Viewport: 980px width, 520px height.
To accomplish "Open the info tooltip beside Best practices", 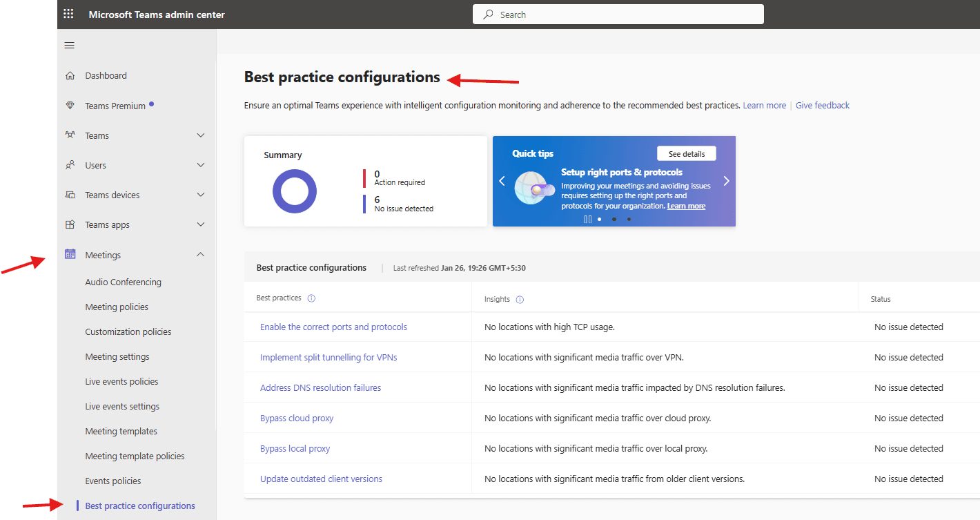I will pyautogui.click(x=311, y=298).
